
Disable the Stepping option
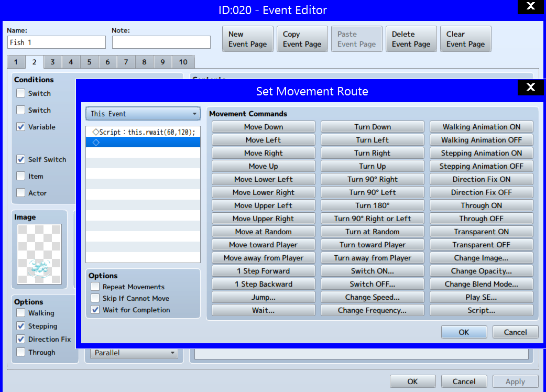pyautogui.click(x=21, y=326)
